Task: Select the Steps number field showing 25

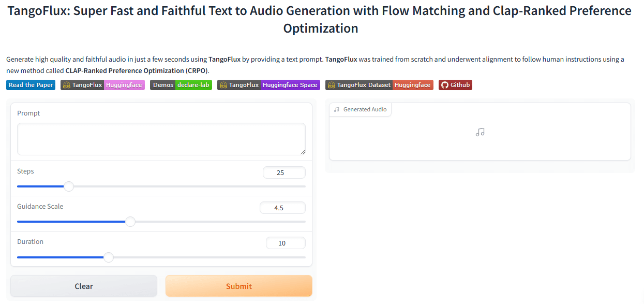Action: (x=284, y=172)
